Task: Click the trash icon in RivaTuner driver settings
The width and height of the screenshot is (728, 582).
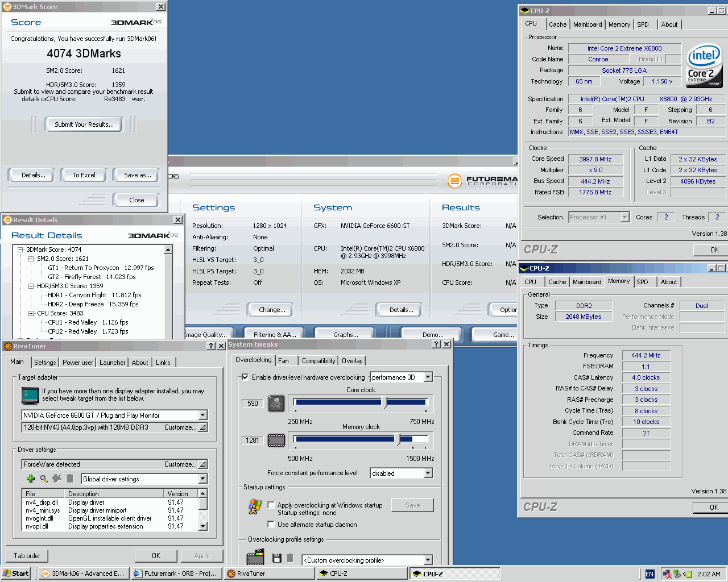Action: 70,479
